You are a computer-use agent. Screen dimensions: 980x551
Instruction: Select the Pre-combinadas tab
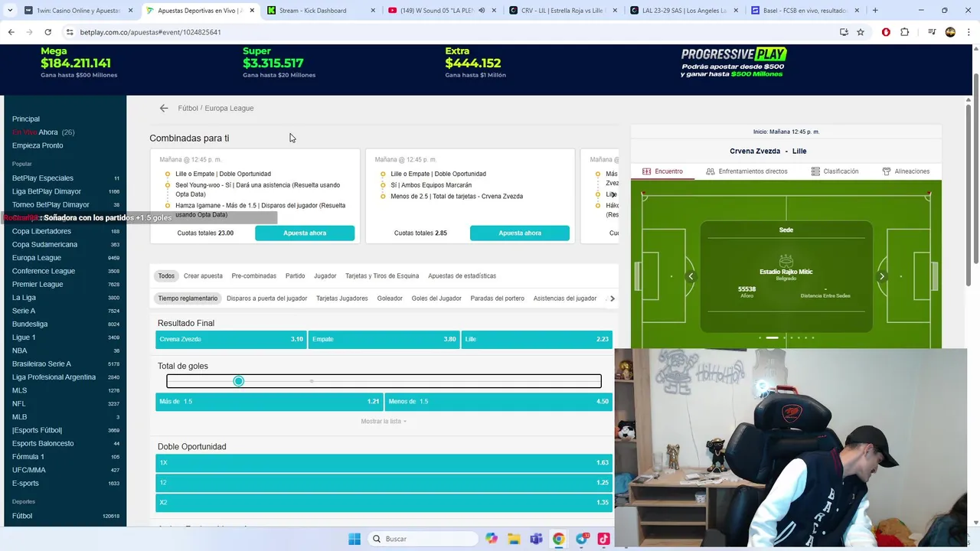[x=253, y=275]
